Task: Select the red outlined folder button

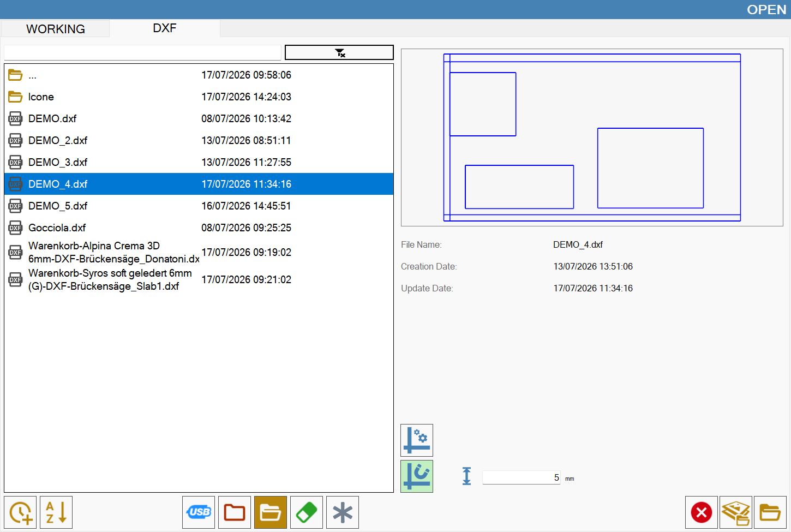Action: (x=235, y=512)
